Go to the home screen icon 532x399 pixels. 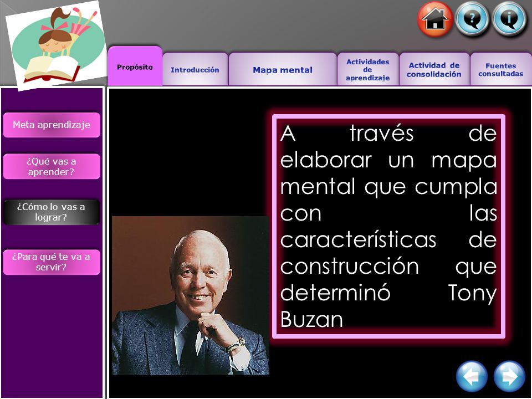pyautogui.click(x=435, y=19)
